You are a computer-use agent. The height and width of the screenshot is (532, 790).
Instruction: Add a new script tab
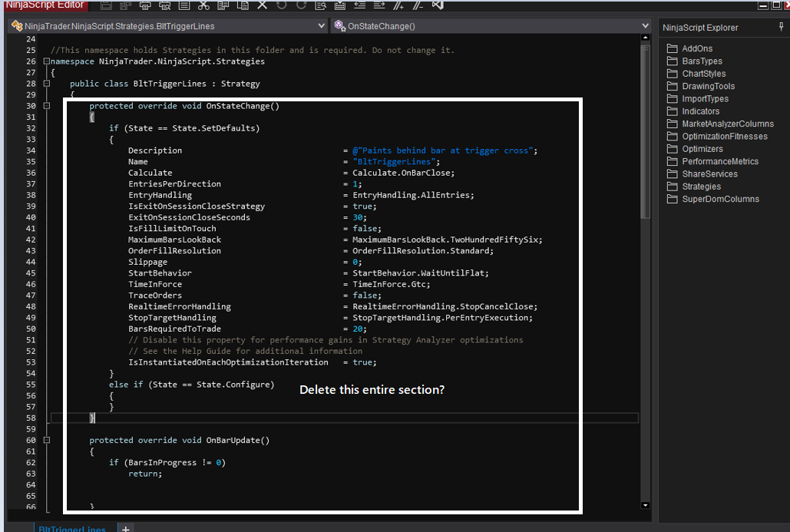[126, 528]
